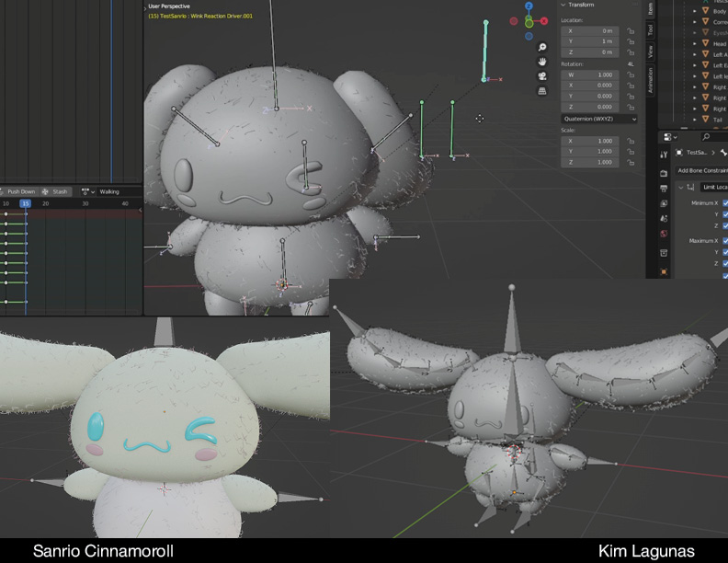Screen dimensions: 728x563
Task: Click the Head mesh icon in outliner
Action: [705, 43]
